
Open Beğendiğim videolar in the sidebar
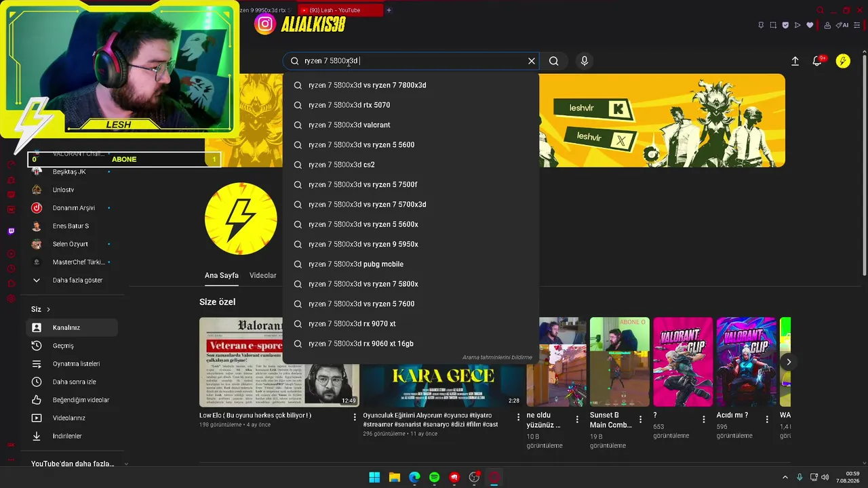tap(72, 400)
